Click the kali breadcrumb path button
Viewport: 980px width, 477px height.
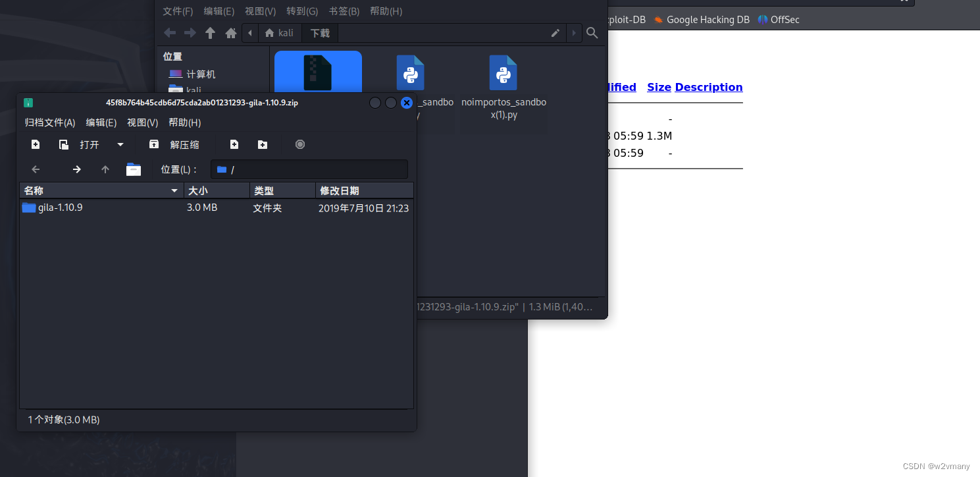click(280, 33)
